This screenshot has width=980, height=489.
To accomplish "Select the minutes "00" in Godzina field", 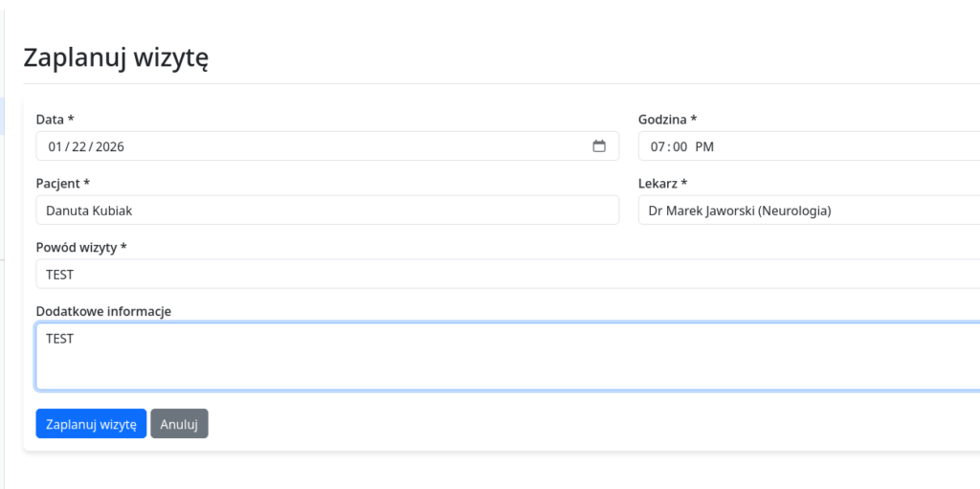I will [679, 146].
